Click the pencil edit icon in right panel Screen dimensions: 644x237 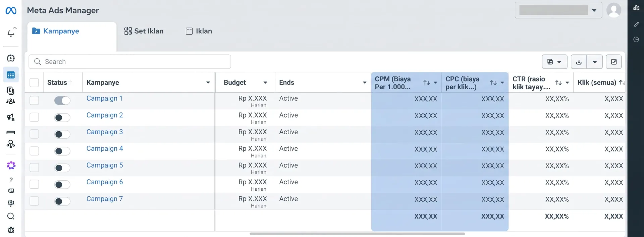tap(636, 25)
